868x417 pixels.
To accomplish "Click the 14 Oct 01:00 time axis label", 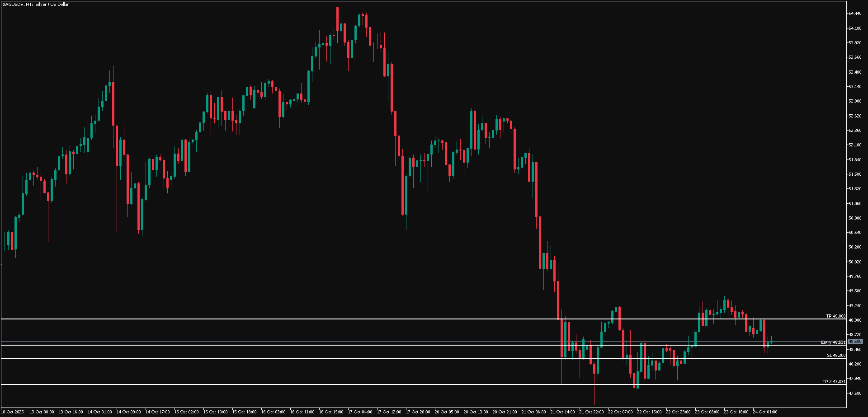I will pos(99,412).
